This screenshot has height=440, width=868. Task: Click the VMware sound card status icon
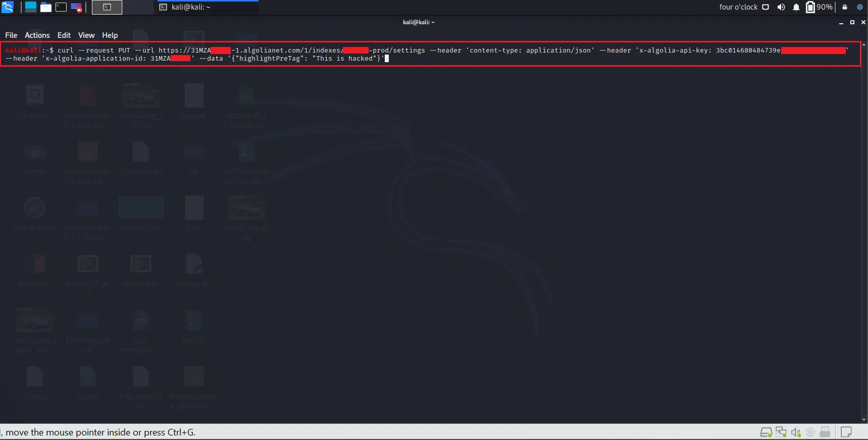point(796,432)
